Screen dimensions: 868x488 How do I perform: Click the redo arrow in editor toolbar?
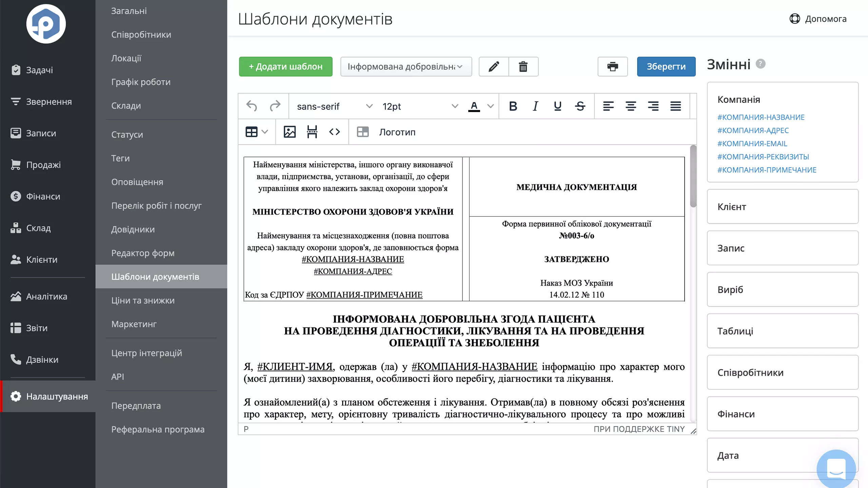(275, 106)
